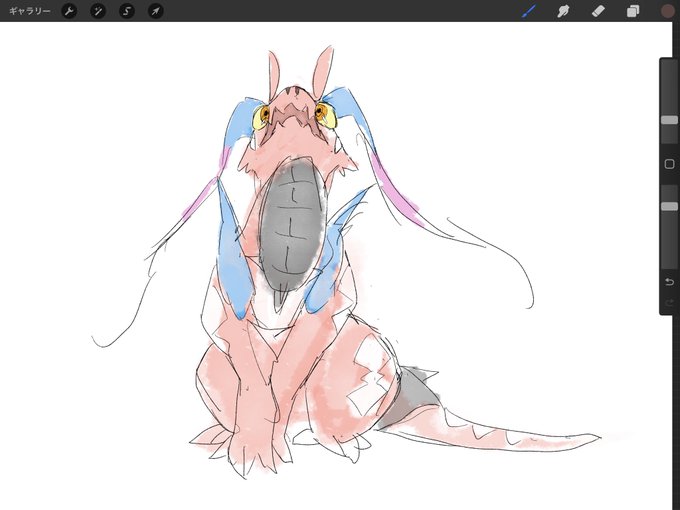
Task: Open the Adjustments magic wand menu
Action: [98, 11]
